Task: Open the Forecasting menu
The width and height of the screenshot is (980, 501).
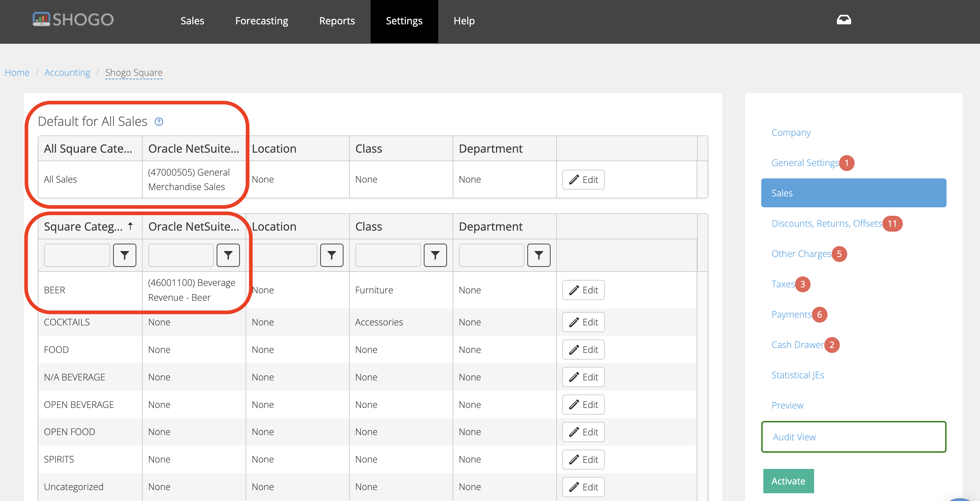Action: (262, 21)
